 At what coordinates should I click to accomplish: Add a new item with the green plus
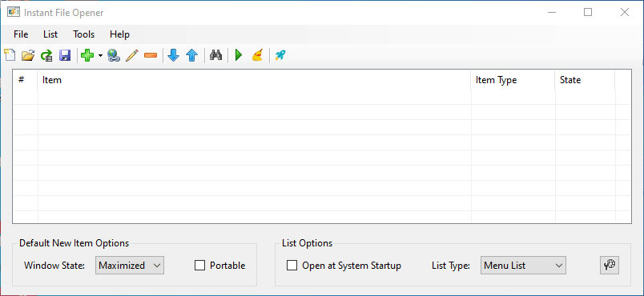click(x=87, y=55)
